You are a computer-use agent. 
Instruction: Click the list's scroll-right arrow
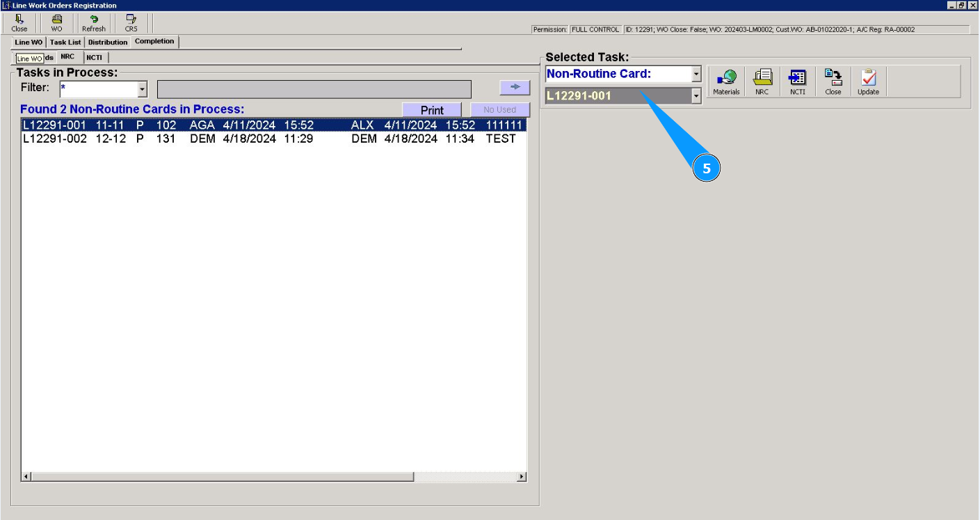(x=522, y=477)
